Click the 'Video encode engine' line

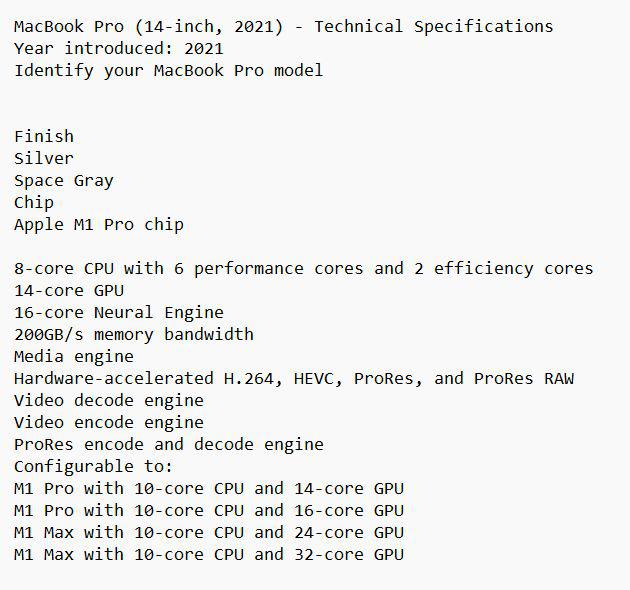tap(109, 423)
